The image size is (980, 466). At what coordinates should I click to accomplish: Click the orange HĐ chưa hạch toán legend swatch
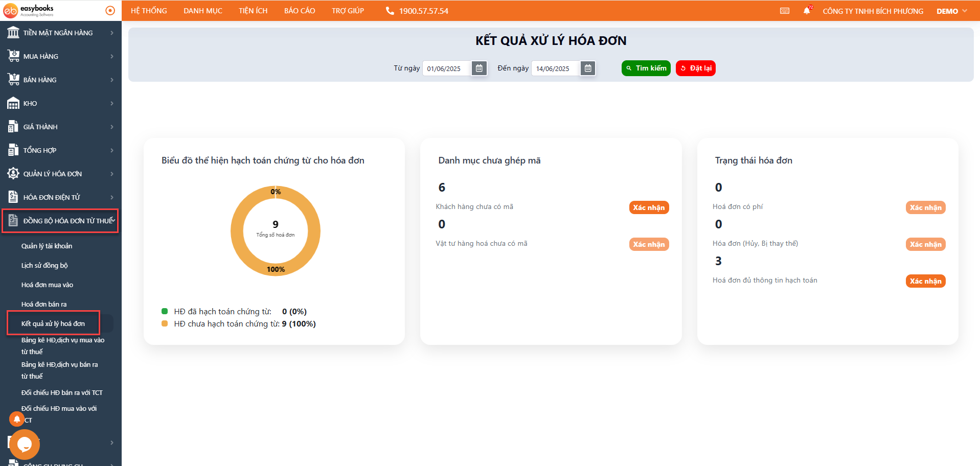pos(165,323)
